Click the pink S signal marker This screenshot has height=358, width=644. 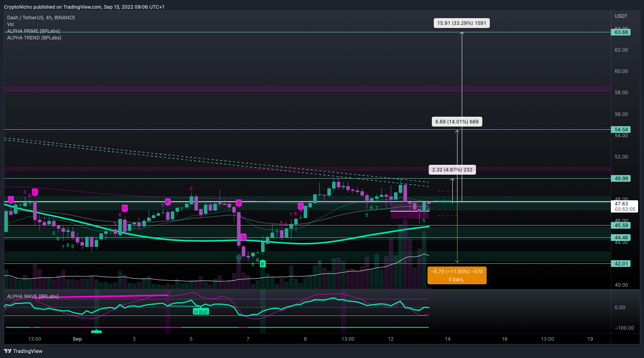(243, 237)
